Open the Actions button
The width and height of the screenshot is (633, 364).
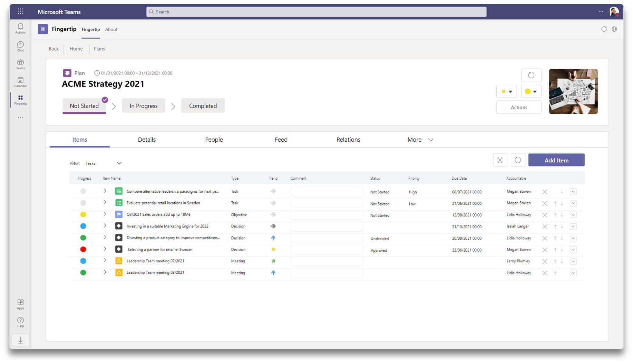[x=519, y=108]
